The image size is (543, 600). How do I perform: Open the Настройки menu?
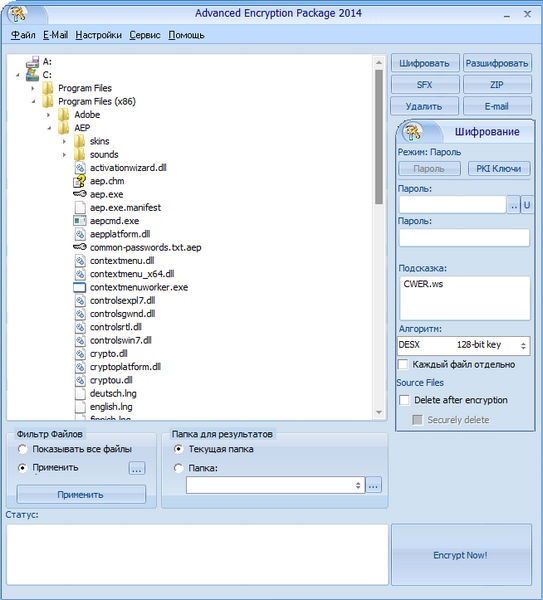pyautogui.click(x=98, y=35)
